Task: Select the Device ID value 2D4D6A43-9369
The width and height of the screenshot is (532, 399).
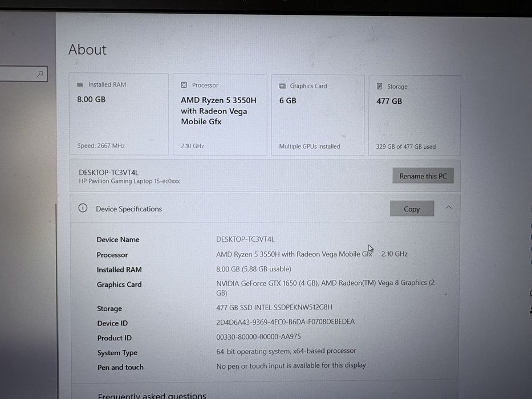Action: 285,321
